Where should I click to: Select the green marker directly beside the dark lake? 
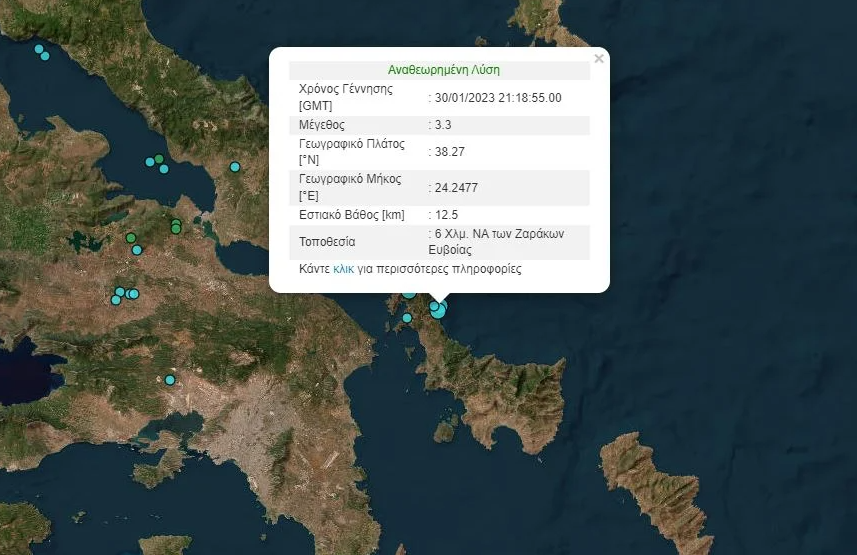coord(131,238)
